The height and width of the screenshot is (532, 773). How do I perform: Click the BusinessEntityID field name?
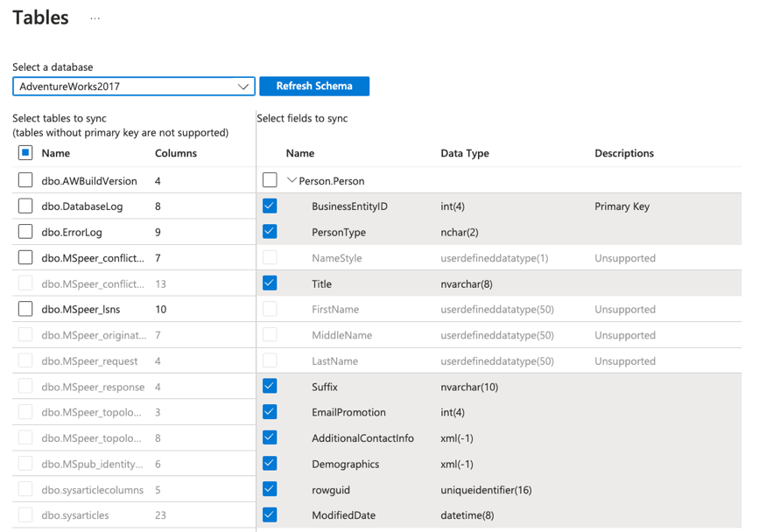click(349, 206)
